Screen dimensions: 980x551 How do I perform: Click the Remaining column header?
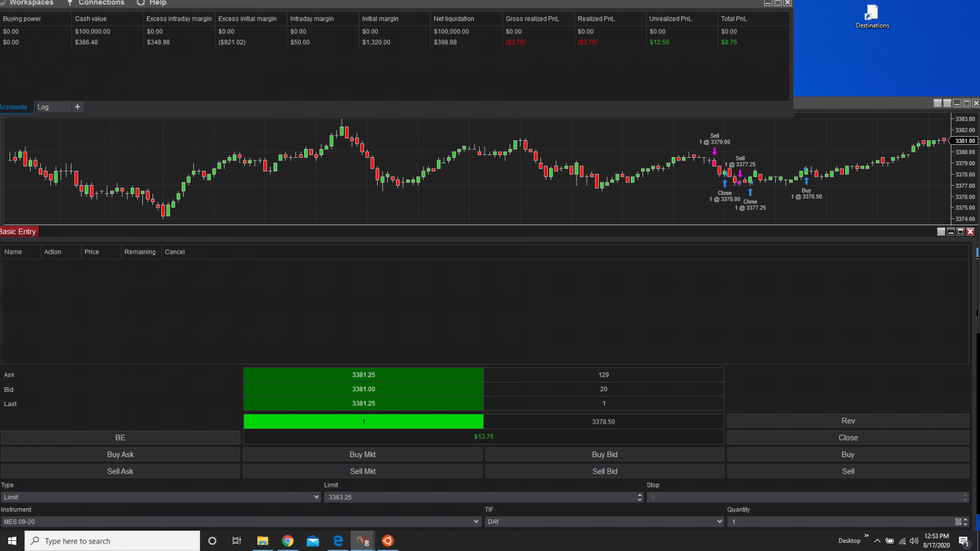pos(142,252)
